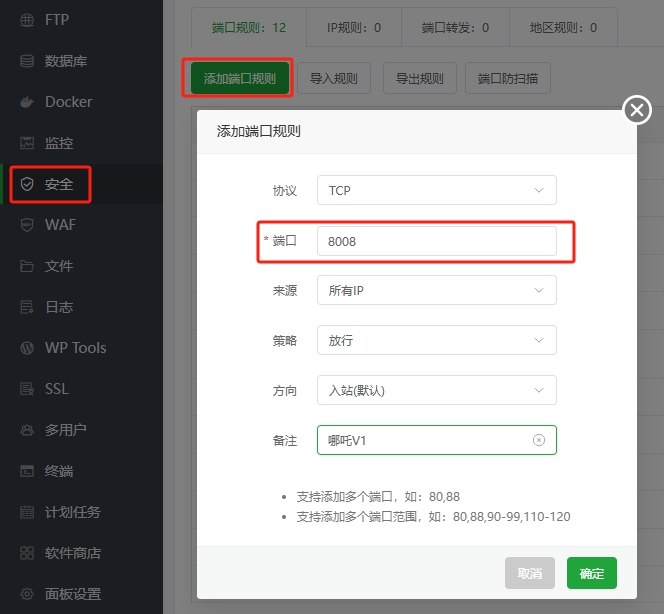Switch to the 端口转发: 0 tab
The width and height of the screenshot is (664, 614).
click(x=455, y=28)
